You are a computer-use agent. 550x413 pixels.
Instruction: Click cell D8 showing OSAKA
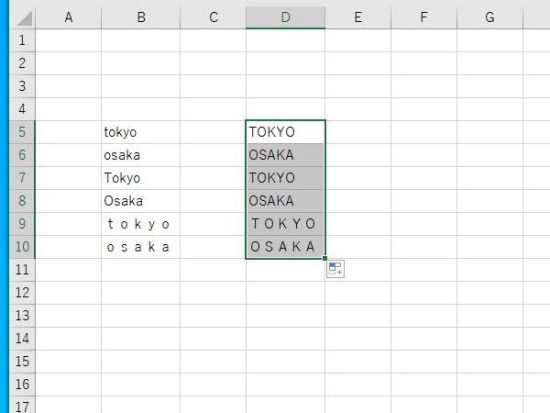[286, 201]
